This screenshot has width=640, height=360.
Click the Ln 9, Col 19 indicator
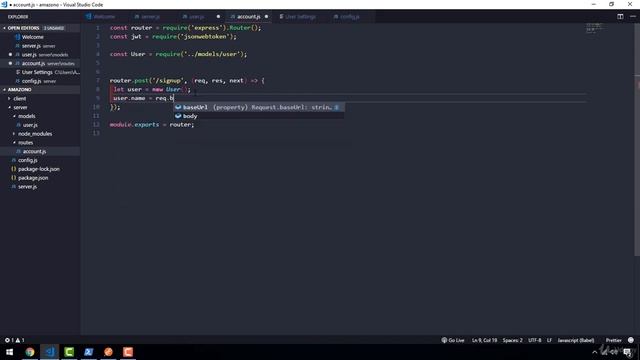484,340
